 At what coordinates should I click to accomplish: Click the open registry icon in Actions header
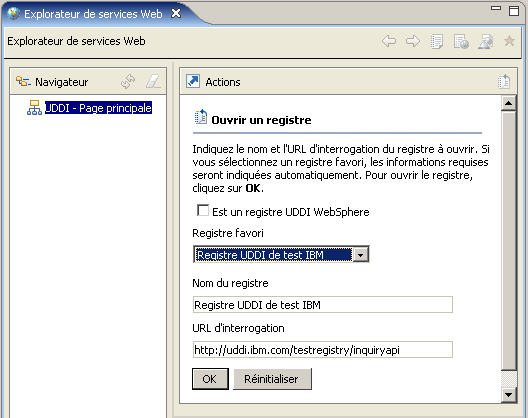pyautogui.click(x=504, y=82)
